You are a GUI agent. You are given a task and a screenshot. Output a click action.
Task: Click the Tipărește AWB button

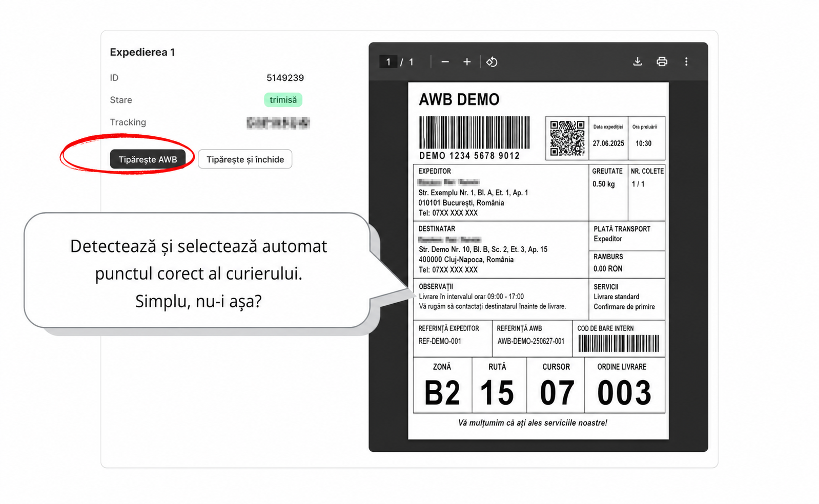tap(148, 159)
